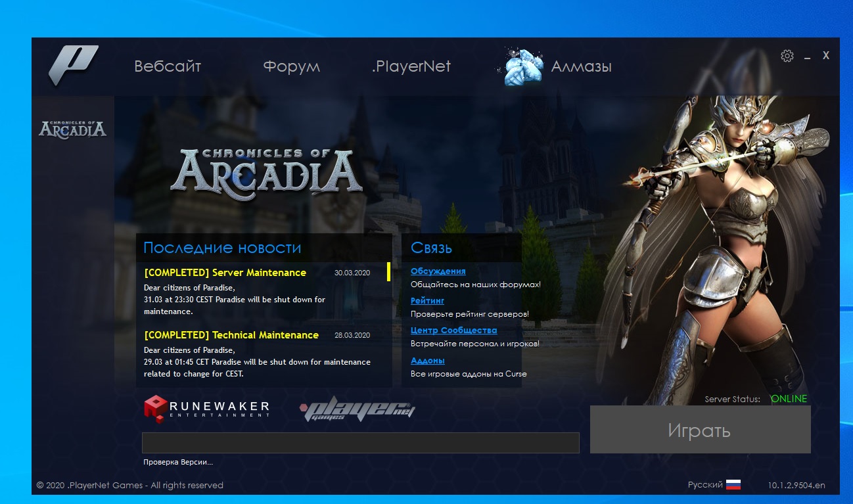Open the Рейтинг server ranking link
This screenshot has height=504, width=853.
tap(427, 300)
